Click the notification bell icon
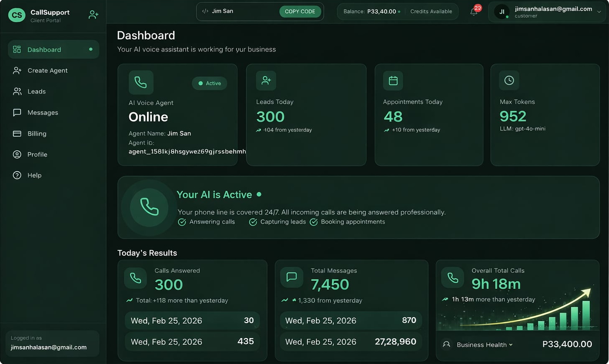The height and width of the screenshot is (364, 609). pos(473,12)
